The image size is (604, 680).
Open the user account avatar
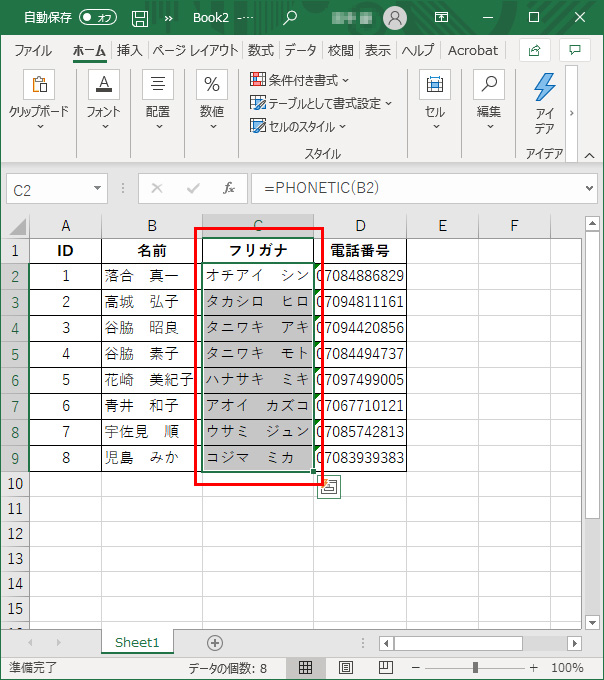click(x=395, y=17)
